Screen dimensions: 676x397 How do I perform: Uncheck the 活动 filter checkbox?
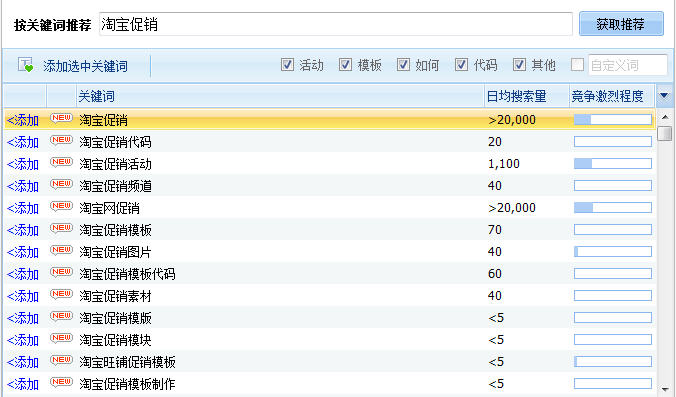coord(287,65)
